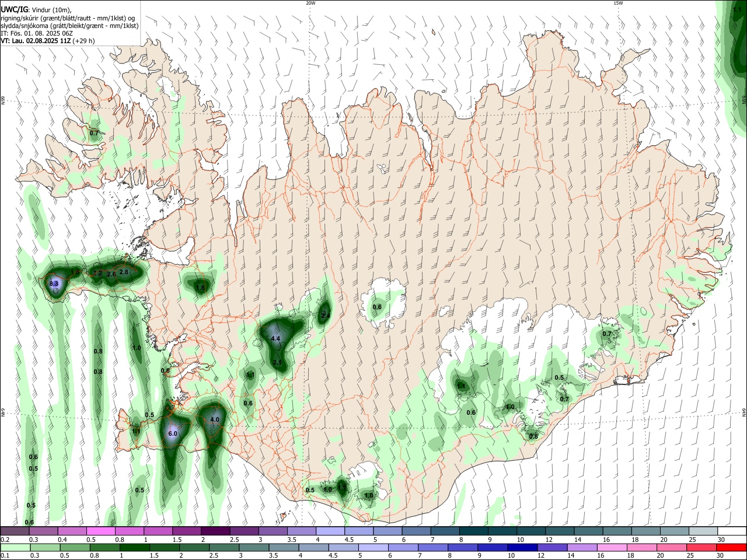Click the 4.0 precipitation label
The image size is (747, 560).
(214, 419)
